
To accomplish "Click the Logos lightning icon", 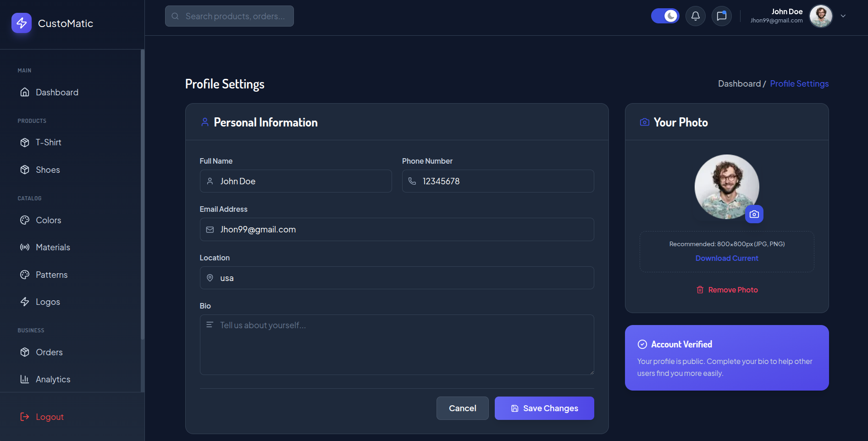I will (25, 302).
